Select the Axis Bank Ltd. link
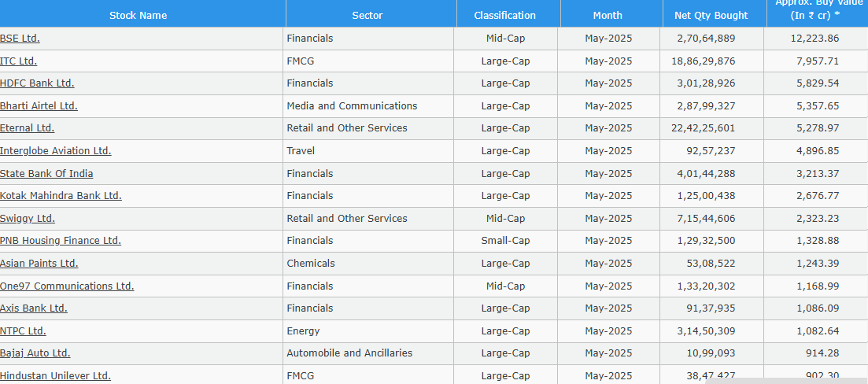 point(34,308)
